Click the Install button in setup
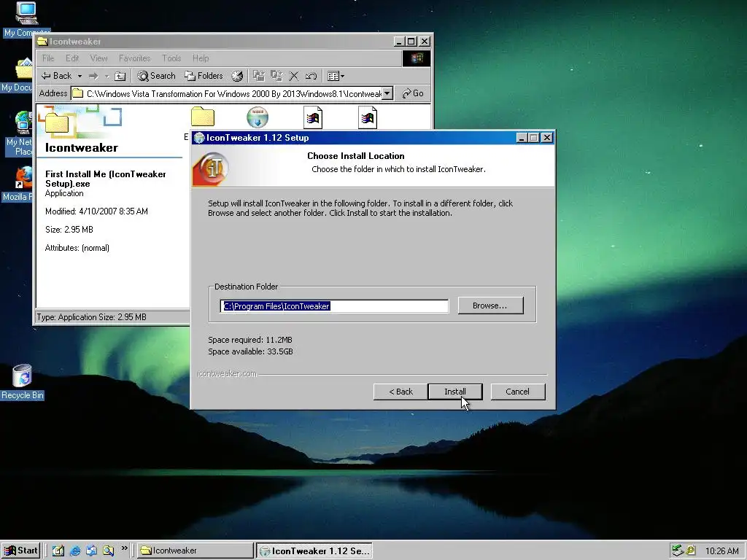The width and height of the screenshot is (747, 560). point(455,392)
